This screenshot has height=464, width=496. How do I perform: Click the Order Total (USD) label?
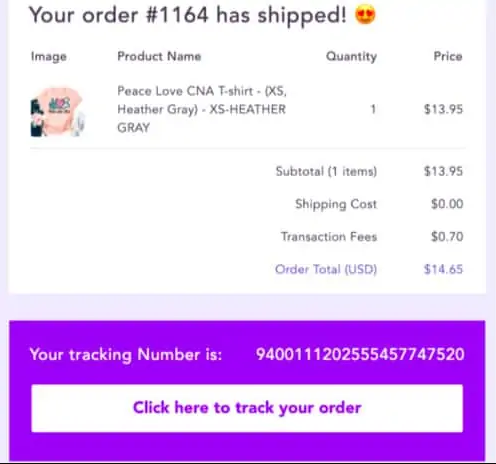pyautogui.click(x=326, y=269)
